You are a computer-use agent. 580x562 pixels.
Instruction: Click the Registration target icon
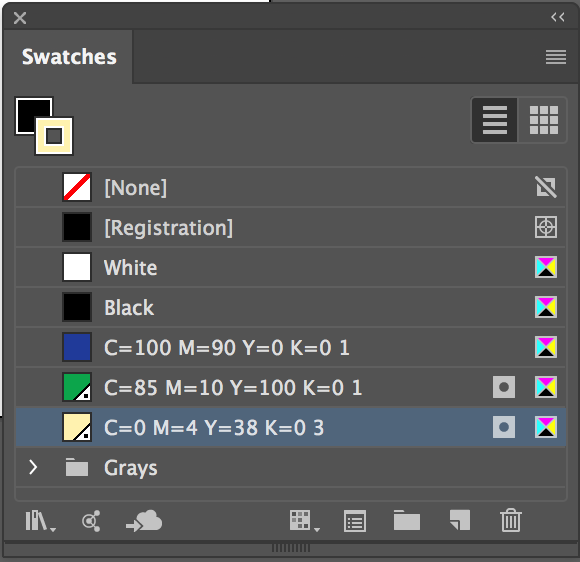pos(546,227)
